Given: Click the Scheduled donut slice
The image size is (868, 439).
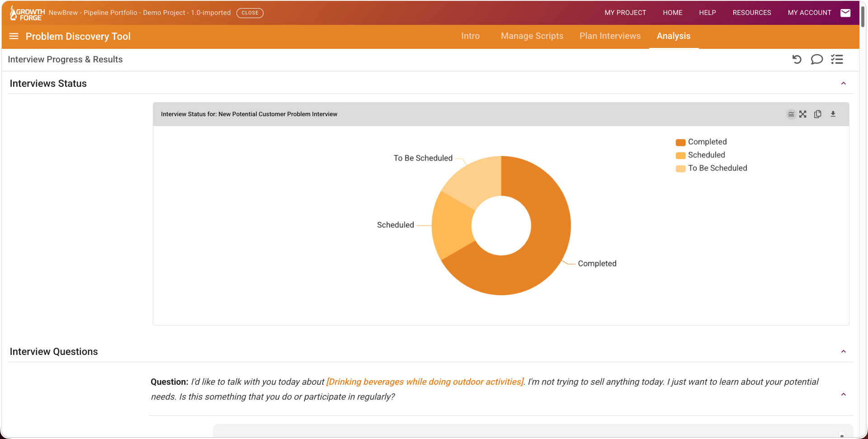Looking at the screenshot, I should pos(452,225).
